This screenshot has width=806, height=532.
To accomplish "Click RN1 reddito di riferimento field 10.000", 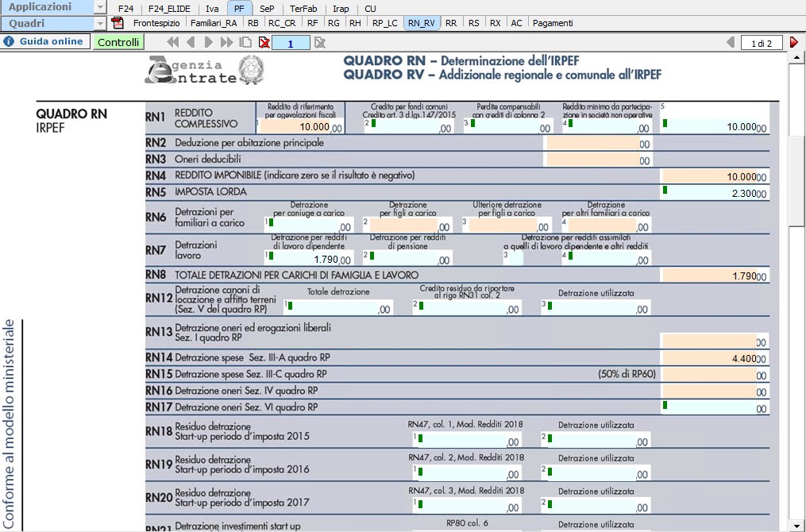I will point(295,126).
